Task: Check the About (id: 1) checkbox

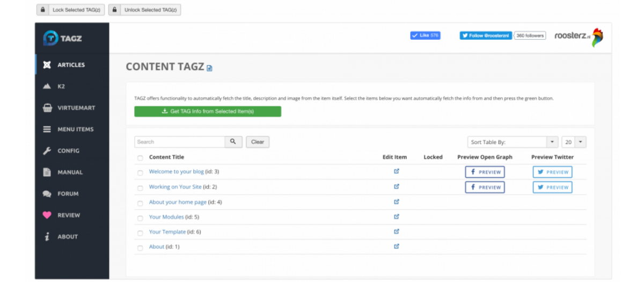Action: pos(140,248)
